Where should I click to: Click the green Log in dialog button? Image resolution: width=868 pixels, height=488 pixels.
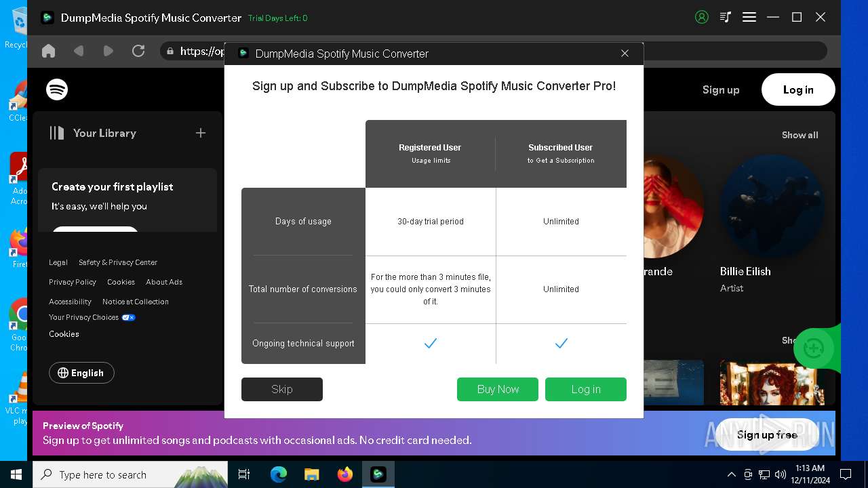pos(586,389)
